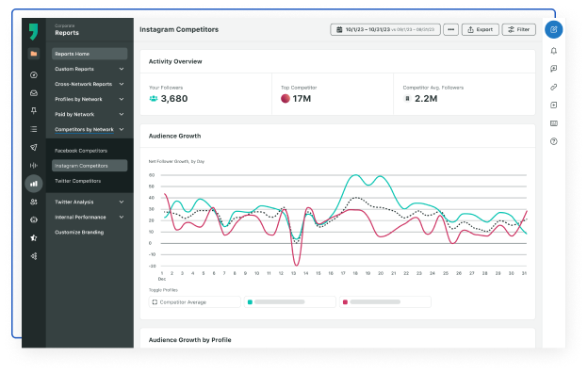Screen dimensions: 588x373
Task: Open the help question mark icon
Action: (553, 141)
